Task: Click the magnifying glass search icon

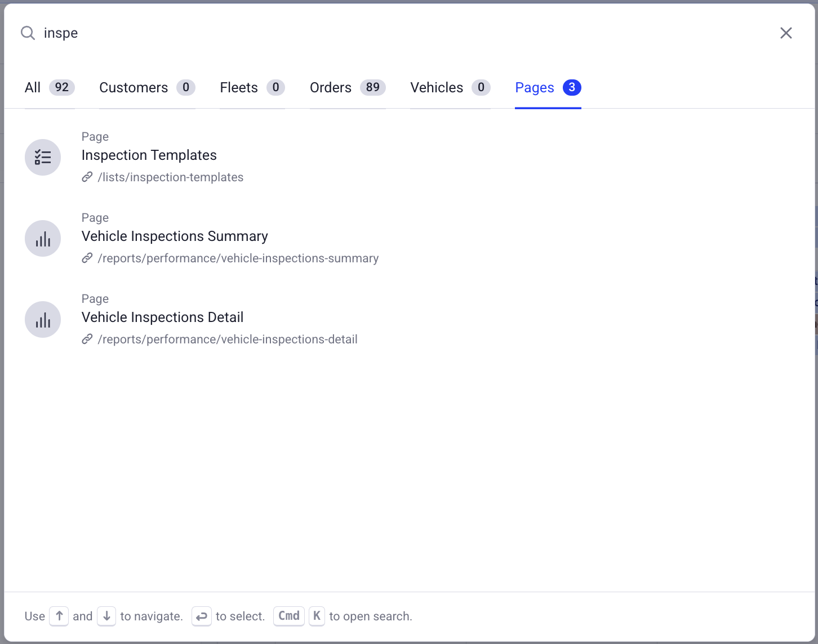Action: click(28, 33)
